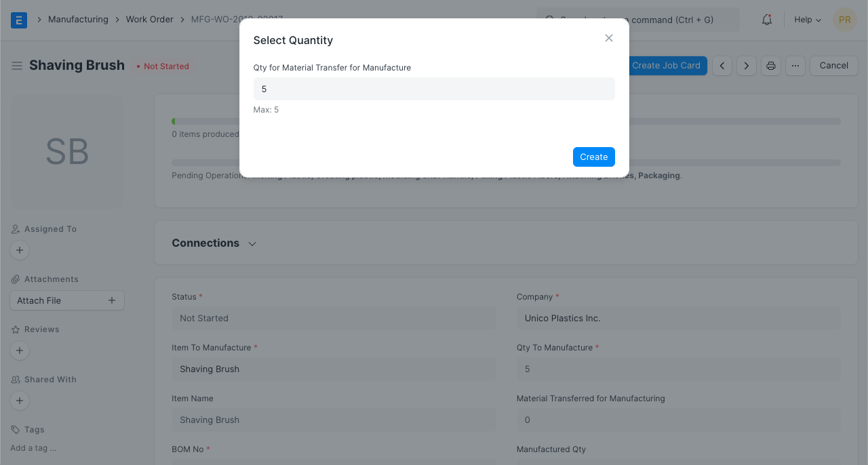The width and height of the screenshot is (868, 465).
Task: Collapse the Connections section chevron
Action: click(252, 243)
